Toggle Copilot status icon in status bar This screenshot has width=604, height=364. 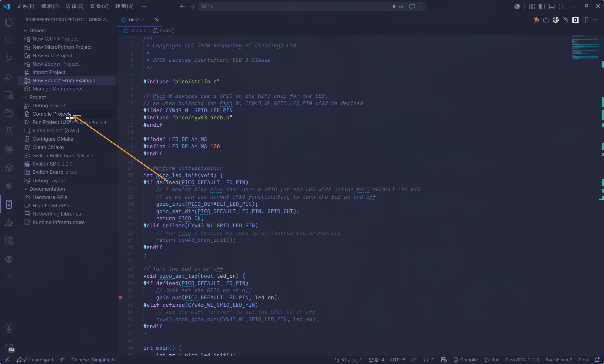pyautogui.click(x=444, y=360)
